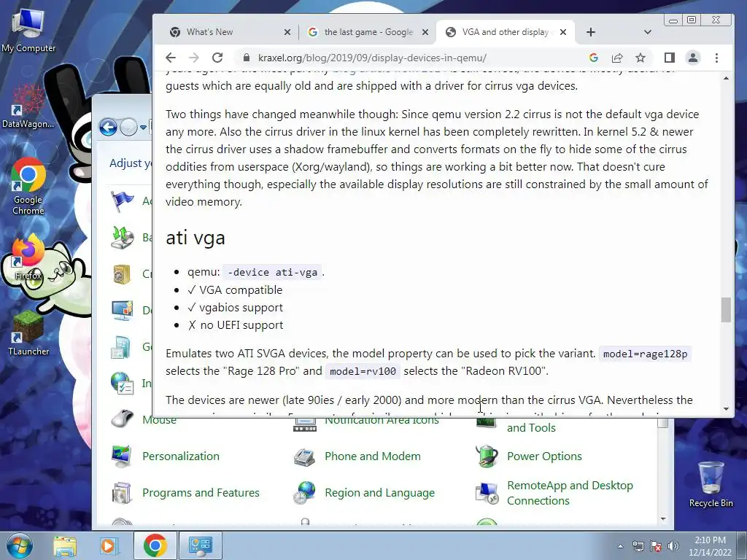Launch Windows Media Player from taskbar

[x=108, y=545]
